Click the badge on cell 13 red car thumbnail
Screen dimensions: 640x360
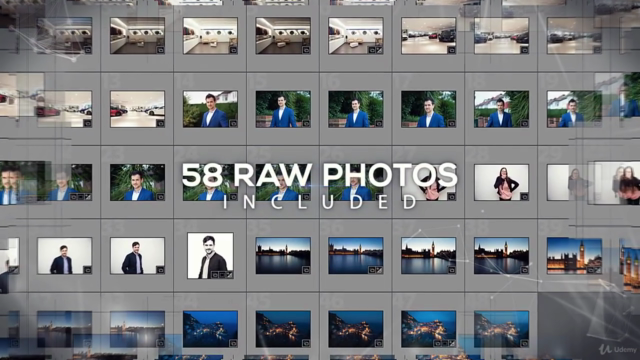coord(161,123)
